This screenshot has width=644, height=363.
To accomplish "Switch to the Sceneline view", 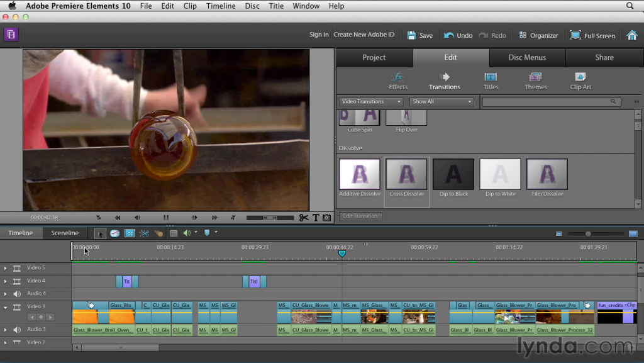I will coord(65,233).
